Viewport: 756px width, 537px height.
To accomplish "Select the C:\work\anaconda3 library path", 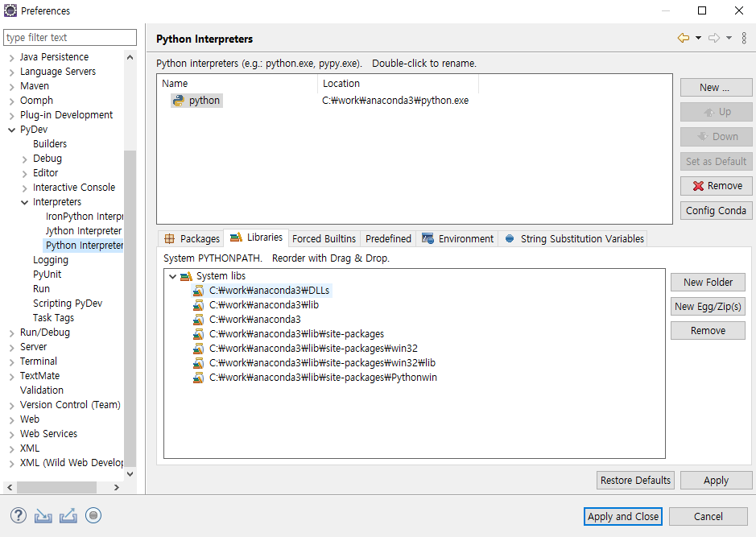I will point(254,319).
